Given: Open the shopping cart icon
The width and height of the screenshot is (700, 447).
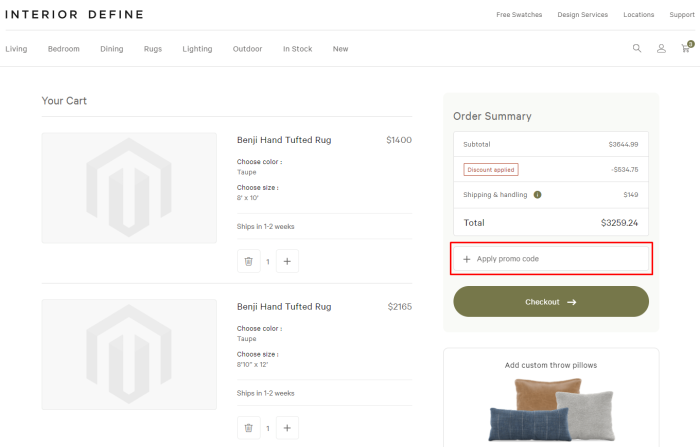Looking at the screenshot, I should tap(687, 47).
